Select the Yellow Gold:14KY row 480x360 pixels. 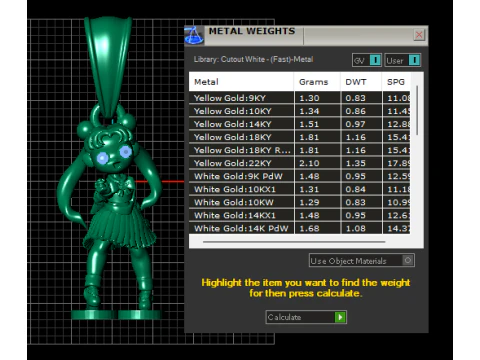pos(300,124)
